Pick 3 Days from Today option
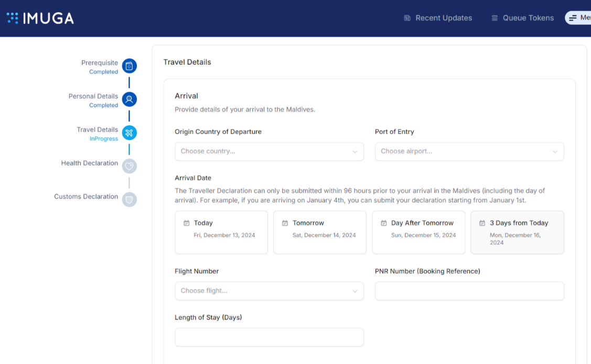 tap(517, 232)
